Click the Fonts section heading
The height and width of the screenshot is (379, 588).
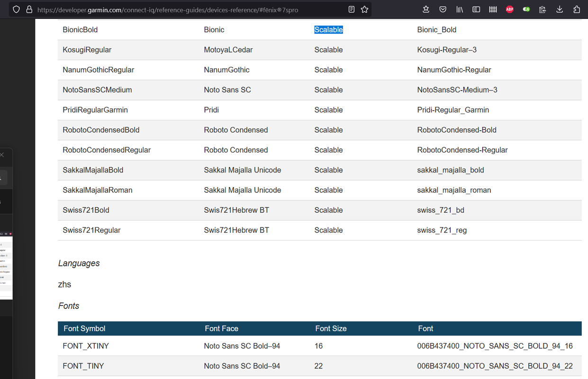(69, 306)
